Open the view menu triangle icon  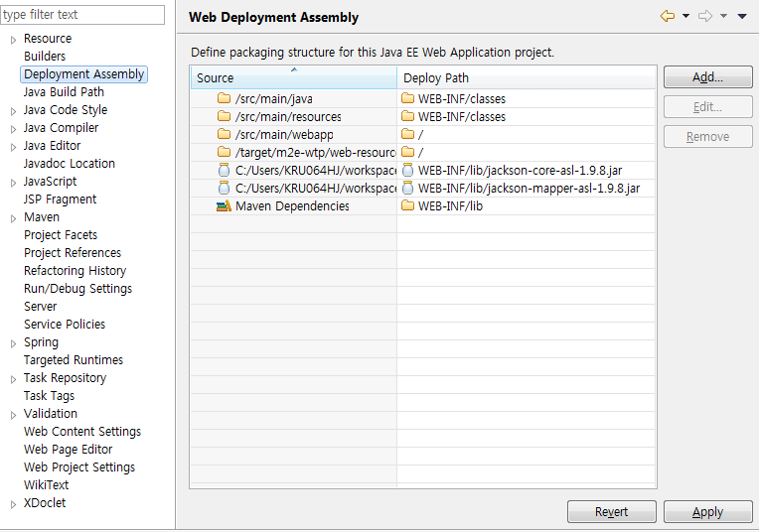[x=742, y=16]
